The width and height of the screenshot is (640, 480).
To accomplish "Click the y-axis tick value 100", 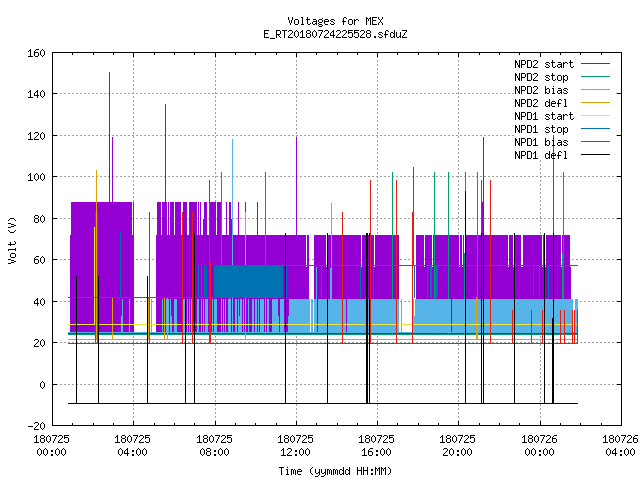I will click(x=36, y=177).
